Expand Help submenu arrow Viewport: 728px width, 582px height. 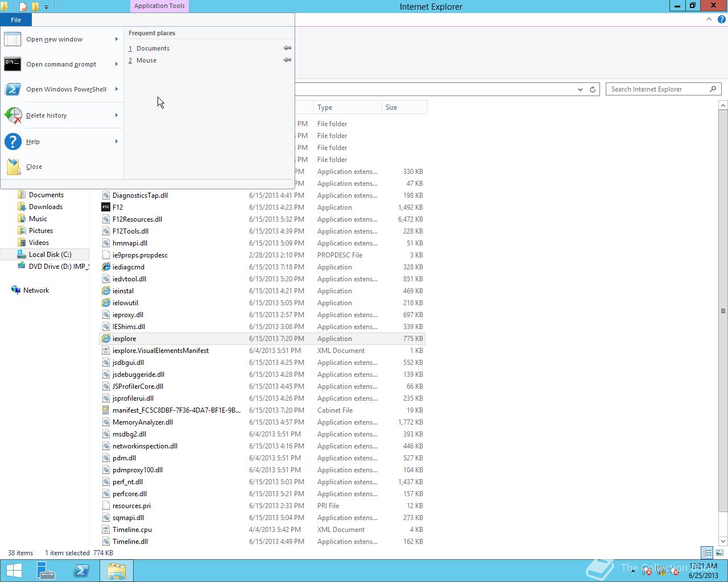[x=116, y=142]
